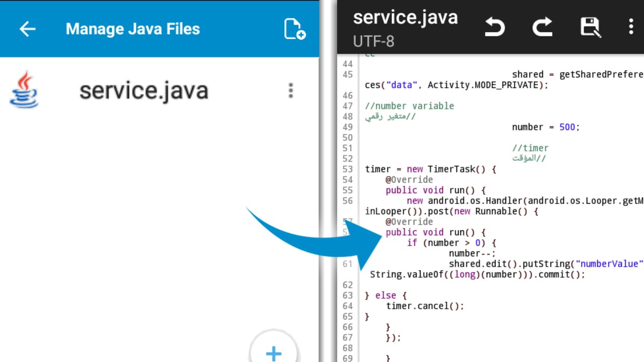Redo edit in code editor
This screenshot has width=644, height=362.
542,27
